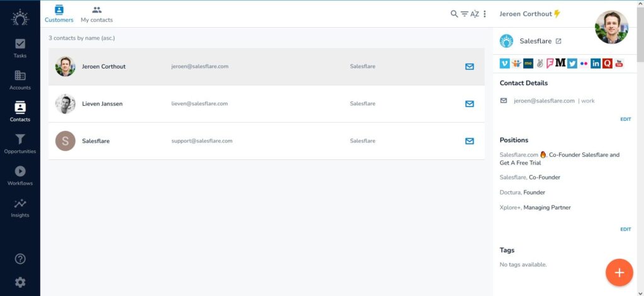The image size is (644, 296).
Task: Click lieven@salesflare.com email in list
Action: pos(199,103)
